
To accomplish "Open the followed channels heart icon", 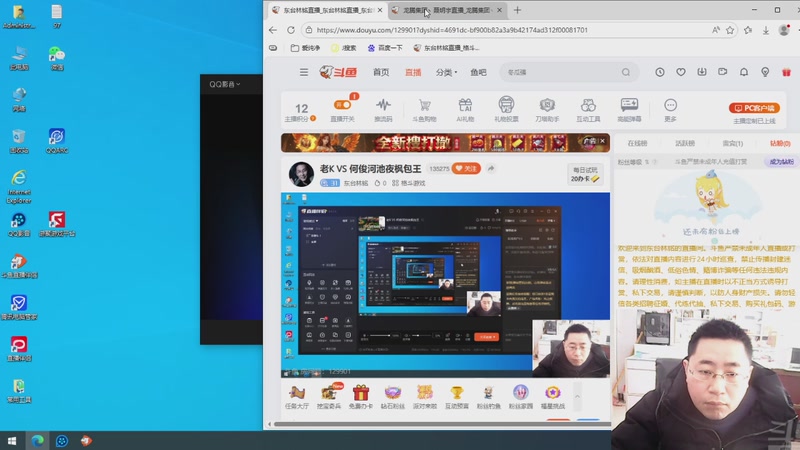I will pos(681,72).
